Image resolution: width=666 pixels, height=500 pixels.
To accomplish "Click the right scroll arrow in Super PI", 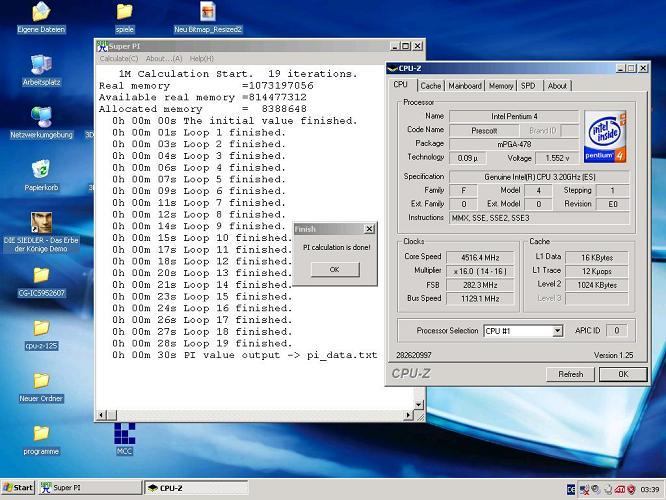I will tap(408, 415).
